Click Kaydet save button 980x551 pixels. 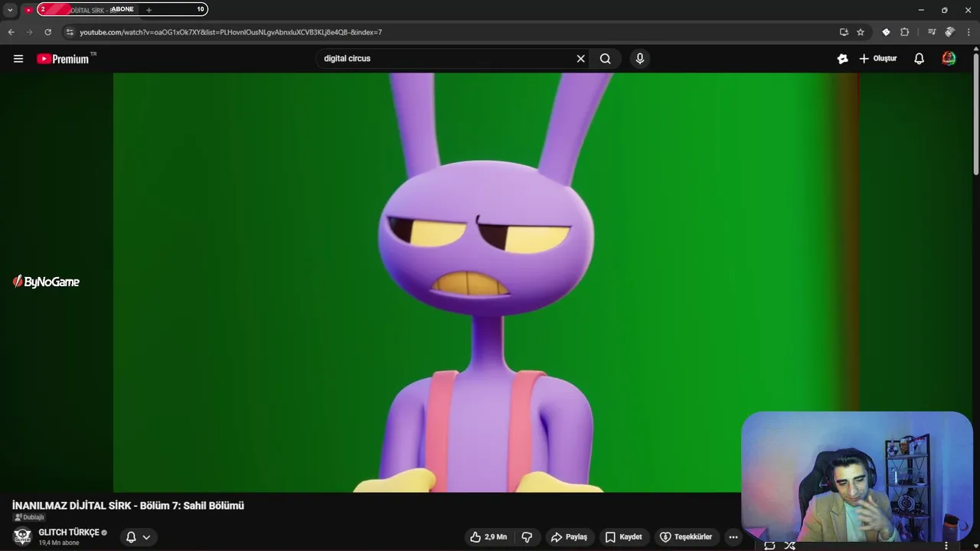[x=624, y=537]
